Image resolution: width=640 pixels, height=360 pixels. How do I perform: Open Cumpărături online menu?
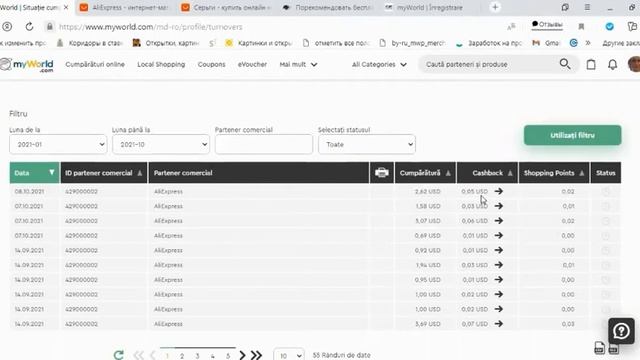pyautogui.click(x=95, y=64)
